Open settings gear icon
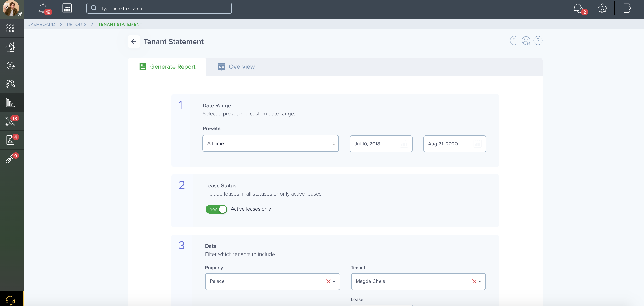This screenshot has width=644, height=306. [x=602, y=8]
